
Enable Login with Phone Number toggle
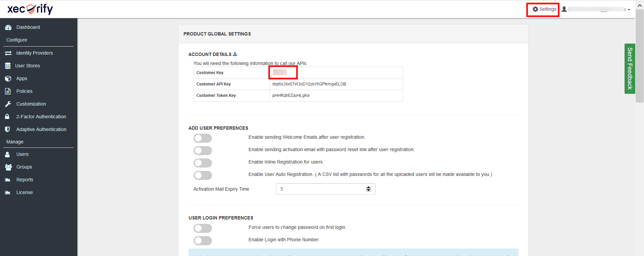click(x=203, y=241)
